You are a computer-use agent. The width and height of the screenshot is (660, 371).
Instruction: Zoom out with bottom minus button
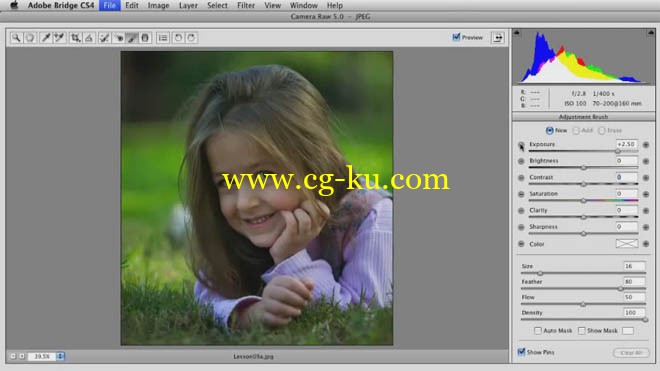click(x=13, y=356)
